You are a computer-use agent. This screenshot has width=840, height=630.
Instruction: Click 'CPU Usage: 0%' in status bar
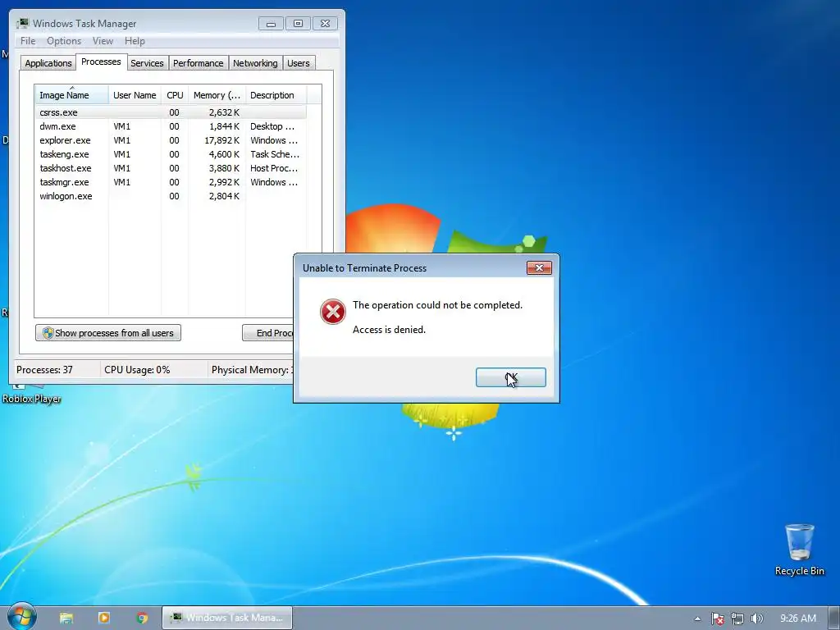tap(137, 370)
